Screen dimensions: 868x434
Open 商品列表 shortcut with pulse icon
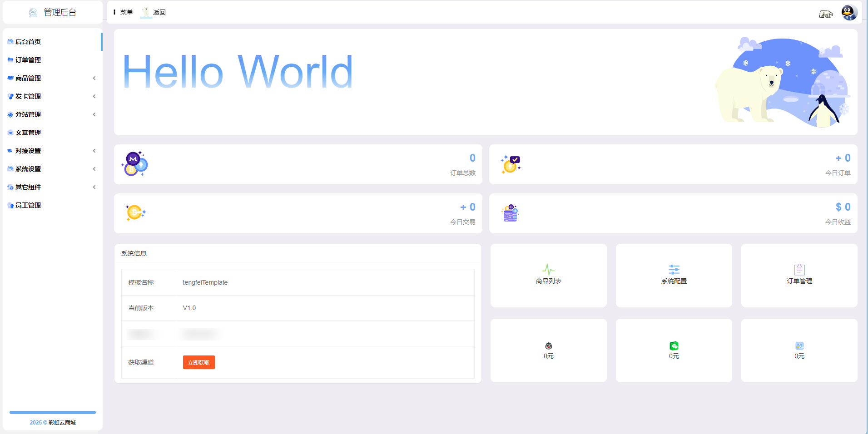(x=548, y=275)
